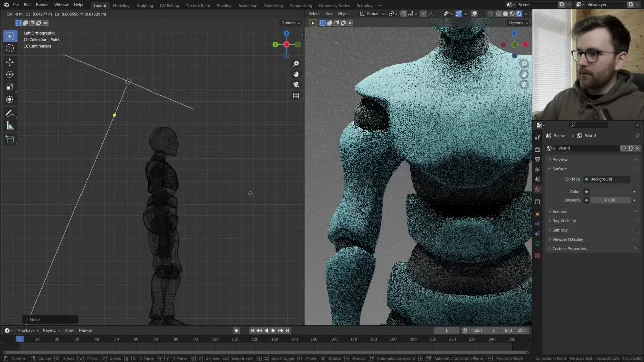Activate the 3D Cursor tool
The width and height of the screenshot is (644, 362).
tap(10, 48)
